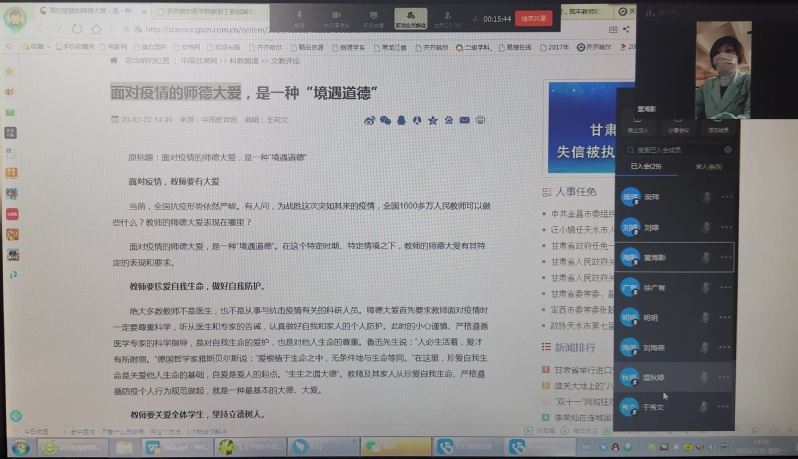Viewport: 798px width, 459px height.
Task: Toggle microphone for participant 明明
Action: (707, 317)
